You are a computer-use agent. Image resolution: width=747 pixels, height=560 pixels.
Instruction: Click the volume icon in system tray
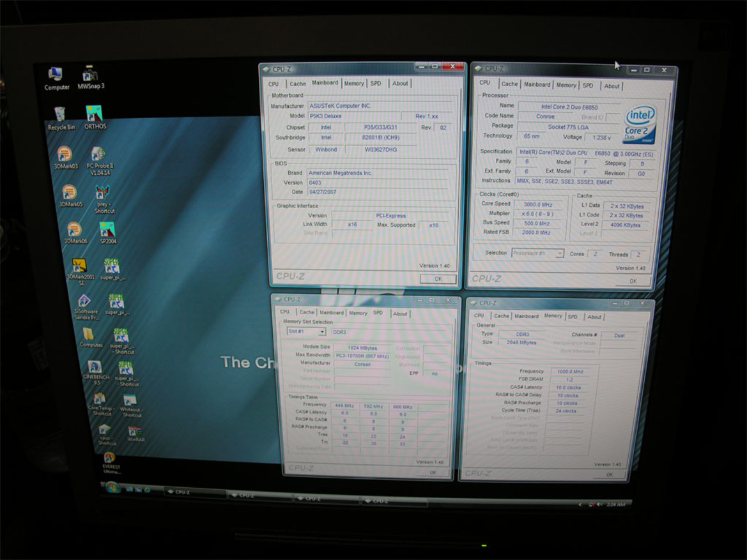pos(600,504)
